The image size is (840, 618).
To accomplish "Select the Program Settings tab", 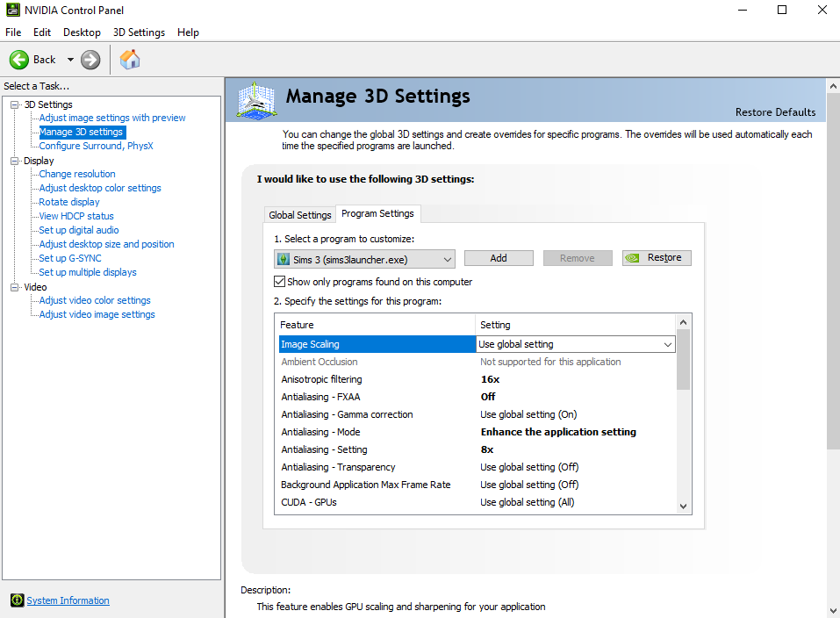I will pos(377,213).
